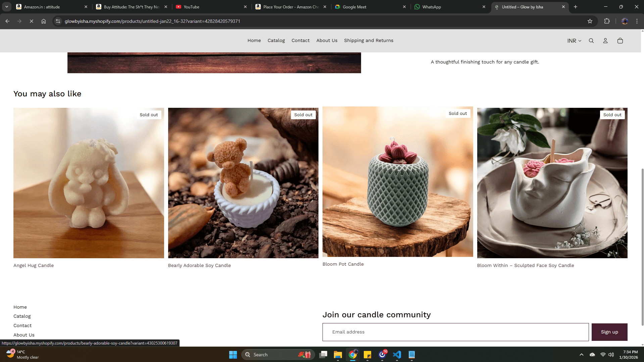
Task: Switch to the Amazon.in attitude tab
Action: click(x=52, y=7)
